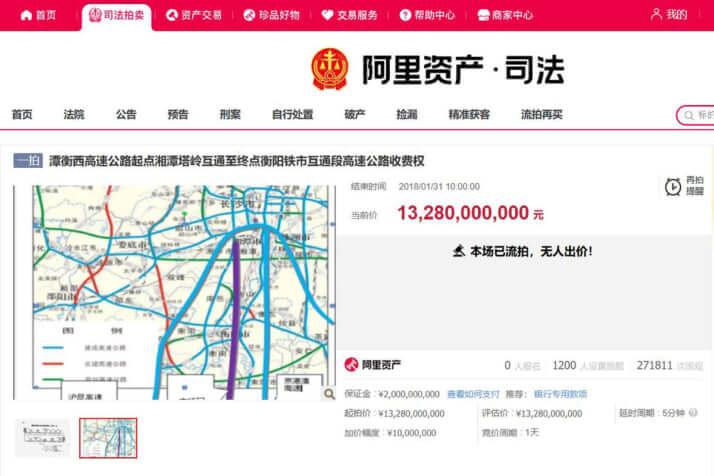The height and width of the screenshot is (476, 714).
Task: Click the end time 2018/01/31 10:00:00
Action: tap(439, 186)
